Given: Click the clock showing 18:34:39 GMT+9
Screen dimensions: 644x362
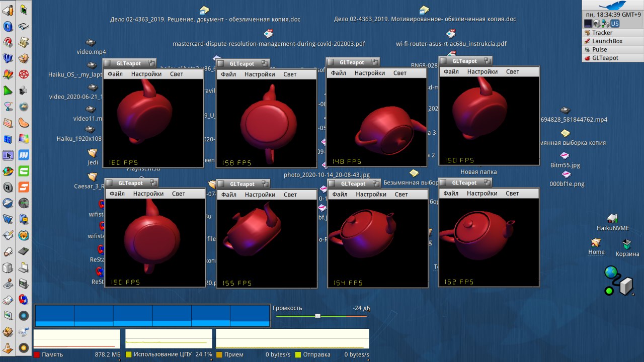Looking at the screenshot, I should pos(613,15).
